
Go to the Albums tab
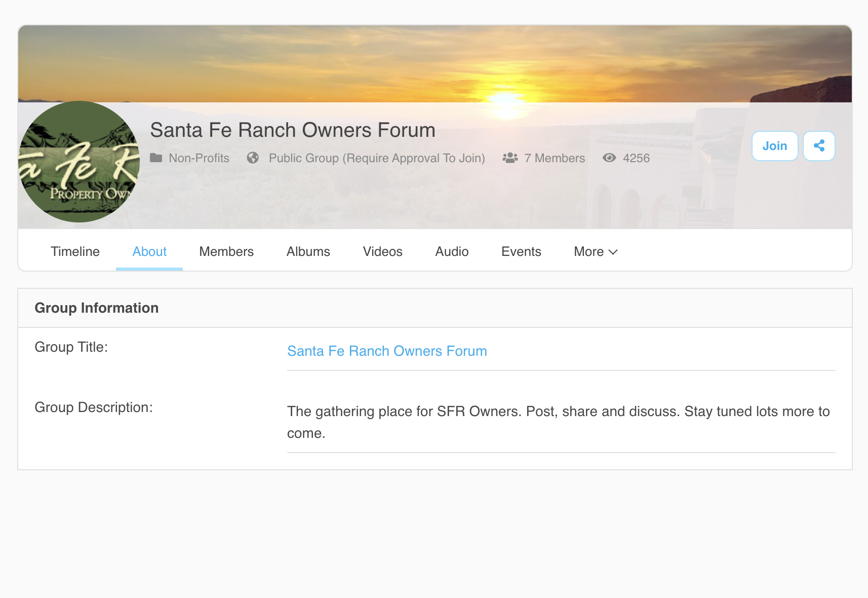point(308,252)
